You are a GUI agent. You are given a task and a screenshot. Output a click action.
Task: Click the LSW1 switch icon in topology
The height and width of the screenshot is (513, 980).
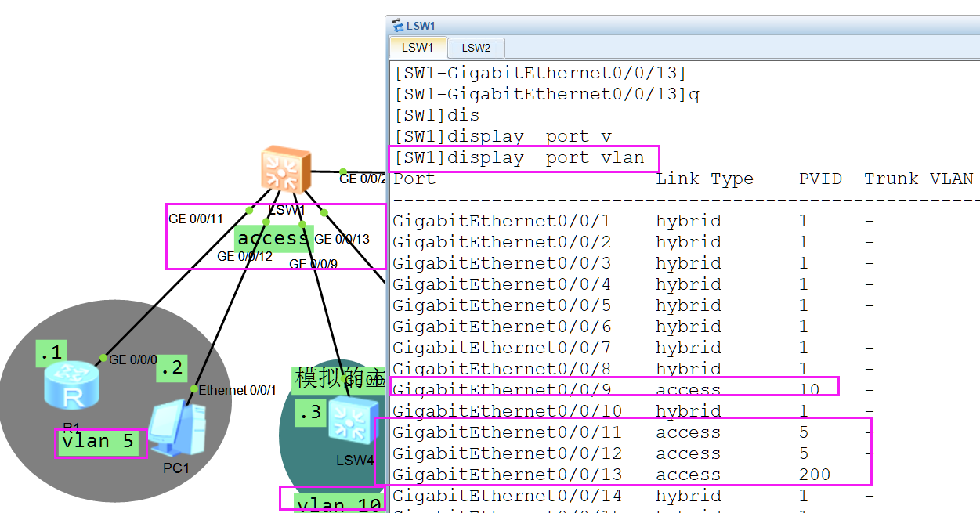point(285,170)
